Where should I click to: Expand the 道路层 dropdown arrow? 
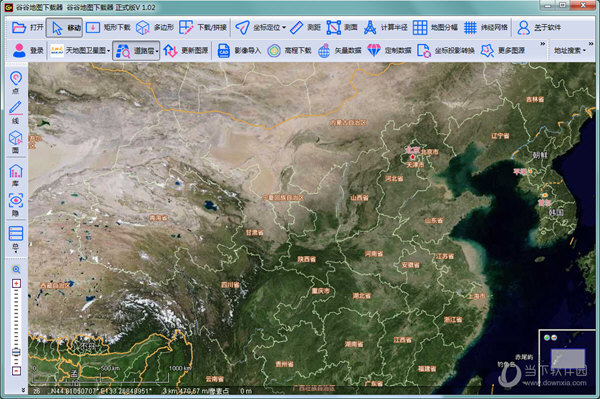coord(157,51)
